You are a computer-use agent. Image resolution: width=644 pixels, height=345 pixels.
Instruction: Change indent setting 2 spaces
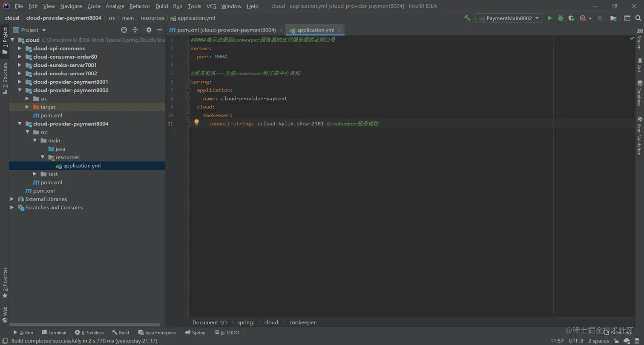coord(598,341)
